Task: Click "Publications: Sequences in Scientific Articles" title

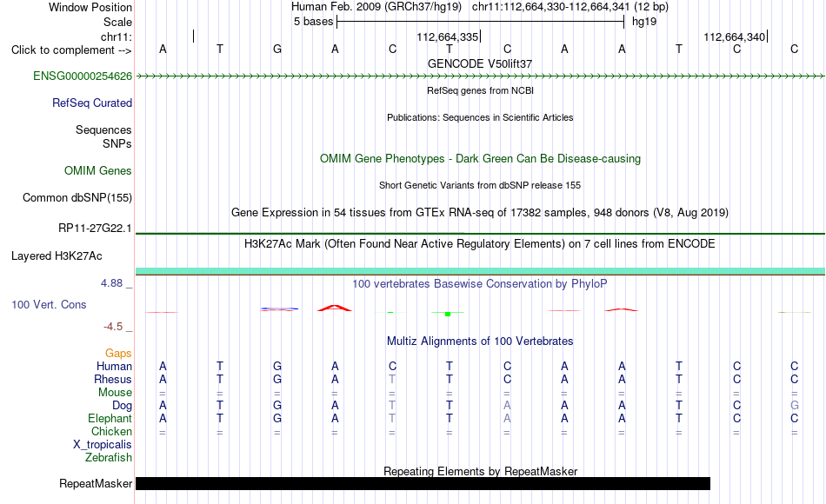Action: point(480,117)
